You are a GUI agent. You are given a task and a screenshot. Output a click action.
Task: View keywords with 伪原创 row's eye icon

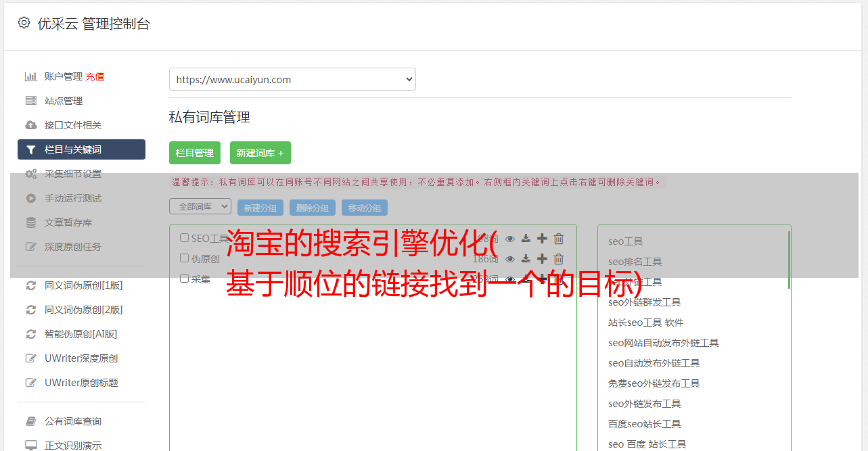510,259
